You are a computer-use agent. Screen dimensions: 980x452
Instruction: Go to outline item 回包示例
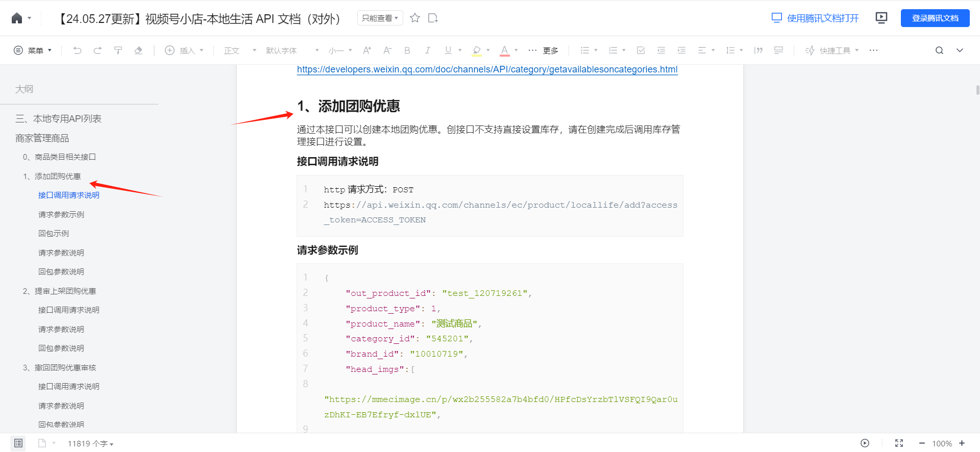(x=53, y=234)
